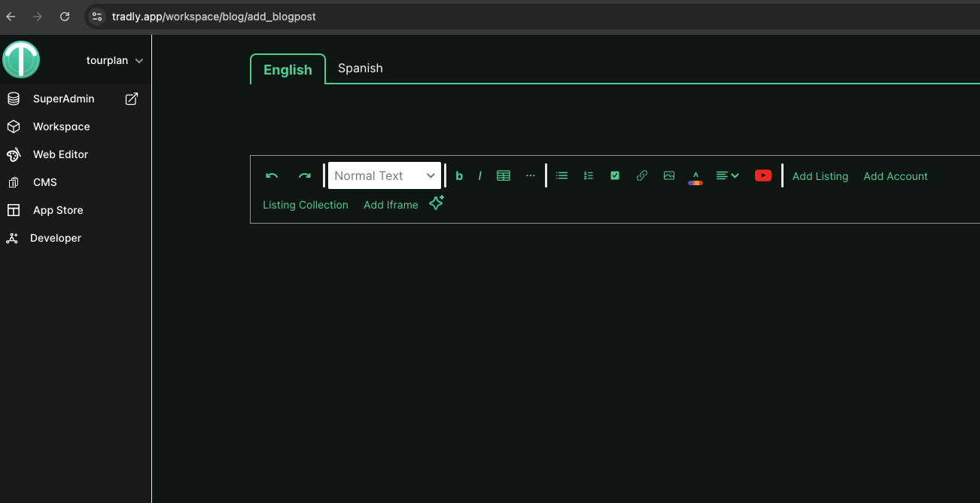Insert a hyperlink with the link icon

(x=642, y=175)
